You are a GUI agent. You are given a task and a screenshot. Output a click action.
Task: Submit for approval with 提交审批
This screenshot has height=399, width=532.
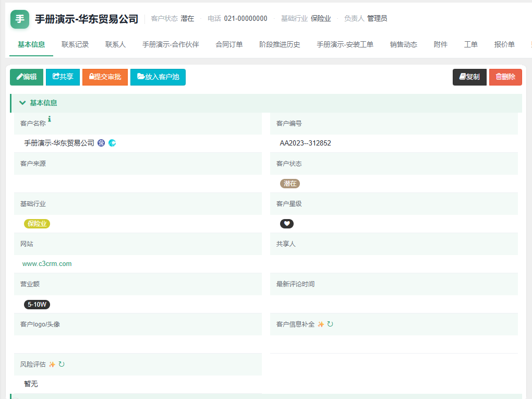point(105,77)
